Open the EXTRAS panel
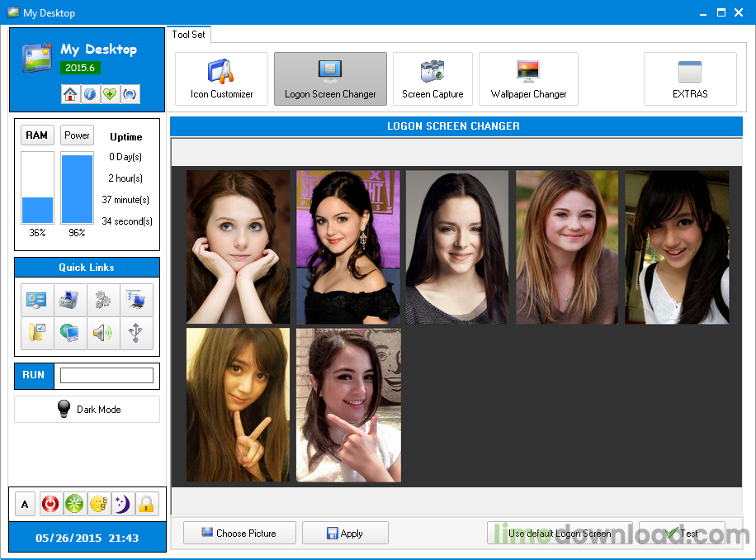Screen dimensions: 756x560 point(690,78)
